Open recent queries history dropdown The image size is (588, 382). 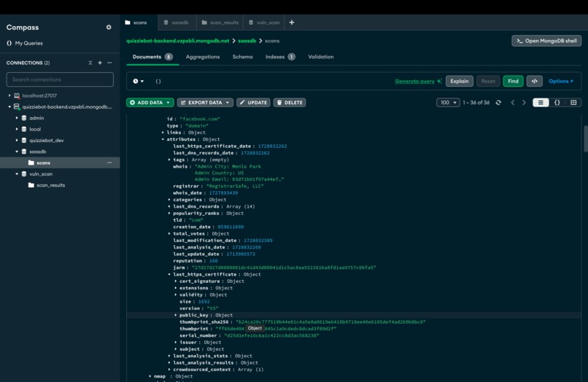point(139,81)
